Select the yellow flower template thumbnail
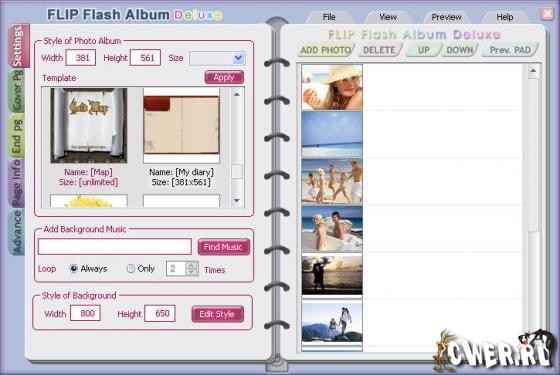The height and width of the screenshot is (375, 560). [x=89, y=201]
